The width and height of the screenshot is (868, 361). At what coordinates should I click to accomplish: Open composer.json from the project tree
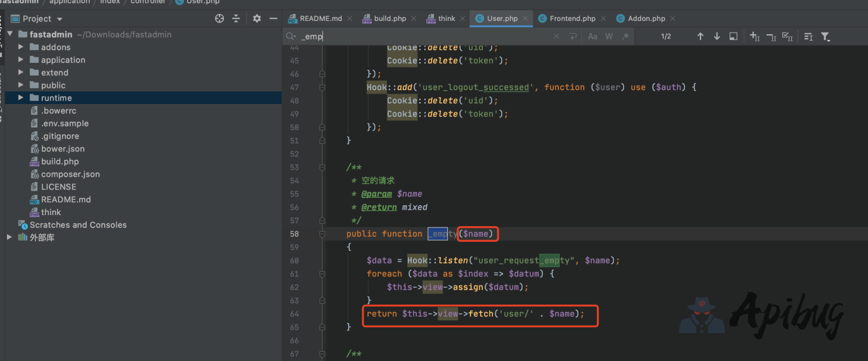coord(70,174)
